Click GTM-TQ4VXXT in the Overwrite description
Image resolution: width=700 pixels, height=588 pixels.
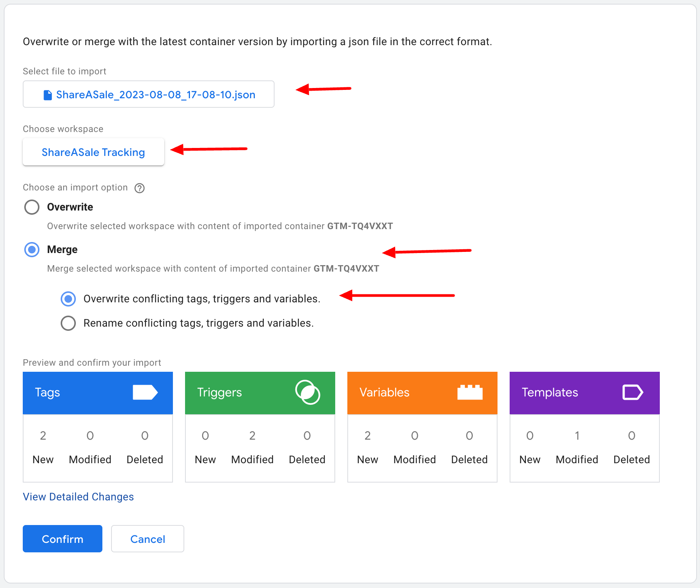click(360, 226)
